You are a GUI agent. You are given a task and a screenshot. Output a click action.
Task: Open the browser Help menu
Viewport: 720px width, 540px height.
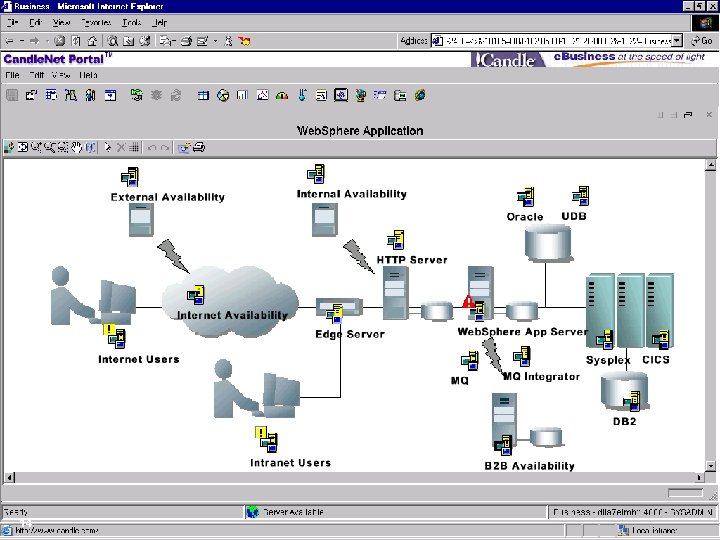point(159,22)
